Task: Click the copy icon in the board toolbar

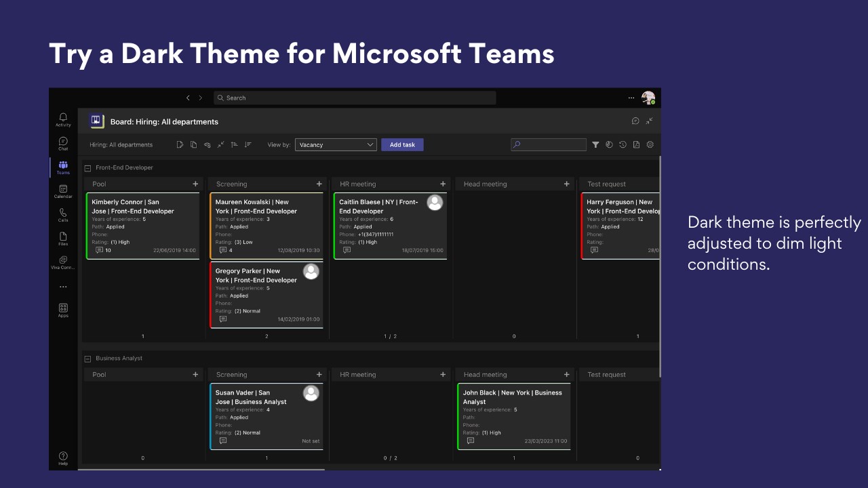Action: pyautogui.click(x=194, y=144)
